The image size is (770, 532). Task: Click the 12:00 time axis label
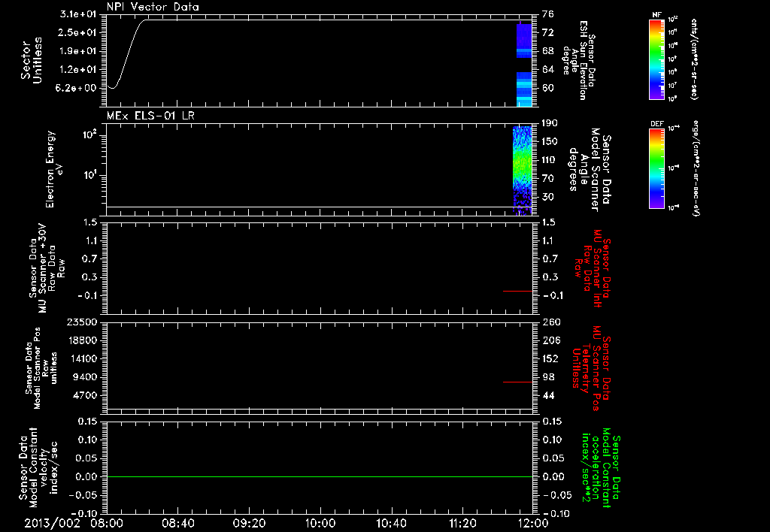click(533, 523)
